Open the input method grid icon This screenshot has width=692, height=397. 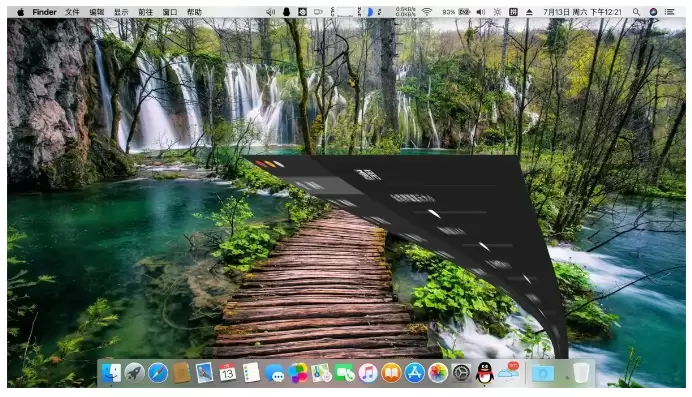[x=513, y=12]
